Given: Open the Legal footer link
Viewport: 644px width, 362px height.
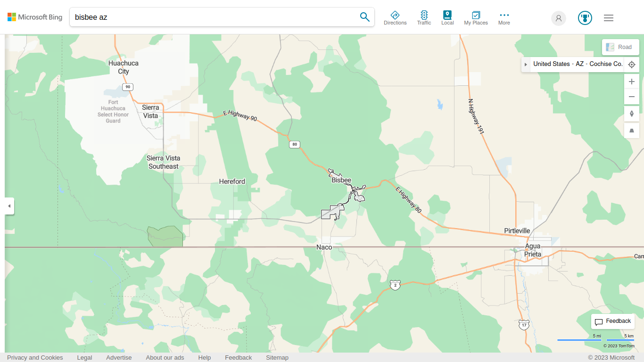Looking at the screenshot, I should [x=84, y=357].
